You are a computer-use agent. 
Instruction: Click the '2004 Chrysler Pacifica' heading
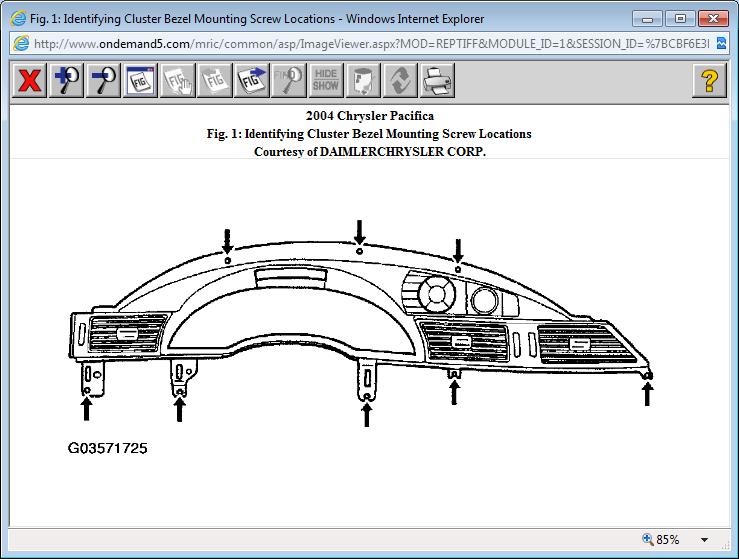(x=370, y=115)
